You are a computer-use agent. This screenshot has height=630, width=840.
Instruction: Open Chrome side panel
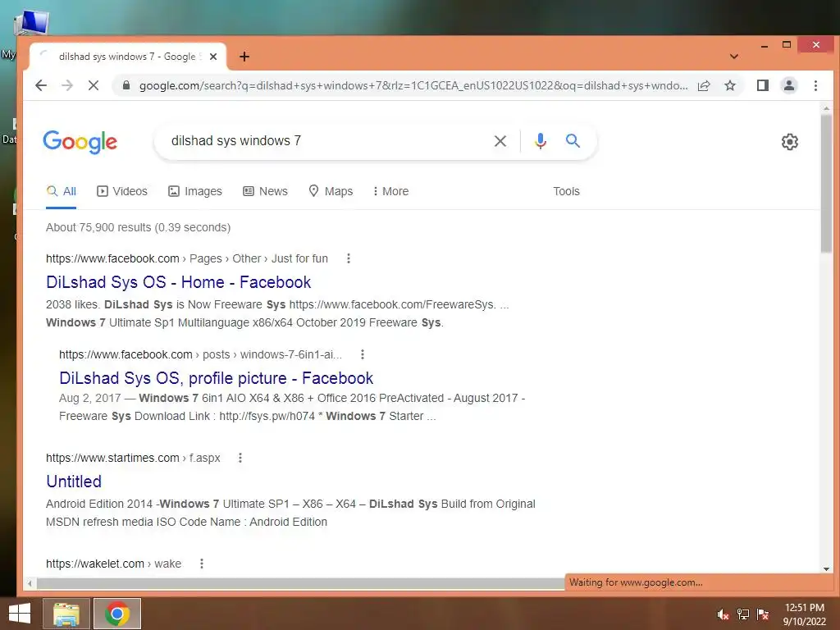point(763,85)
